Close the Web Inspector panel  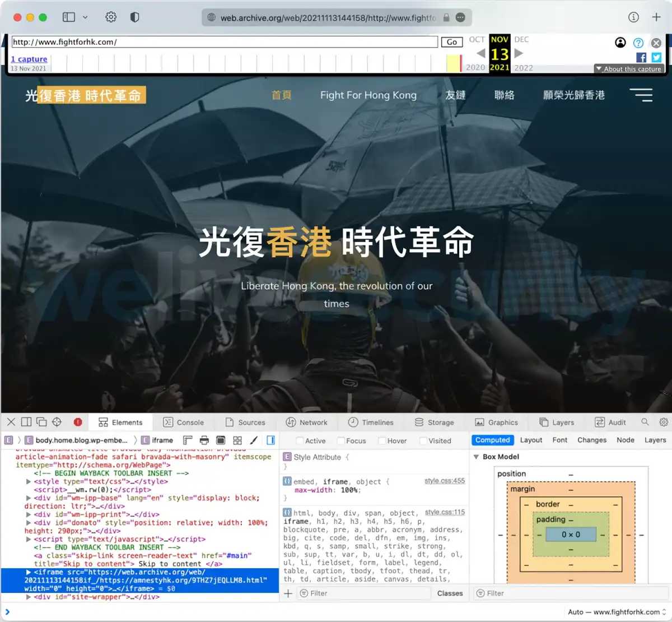click(11, 422)
